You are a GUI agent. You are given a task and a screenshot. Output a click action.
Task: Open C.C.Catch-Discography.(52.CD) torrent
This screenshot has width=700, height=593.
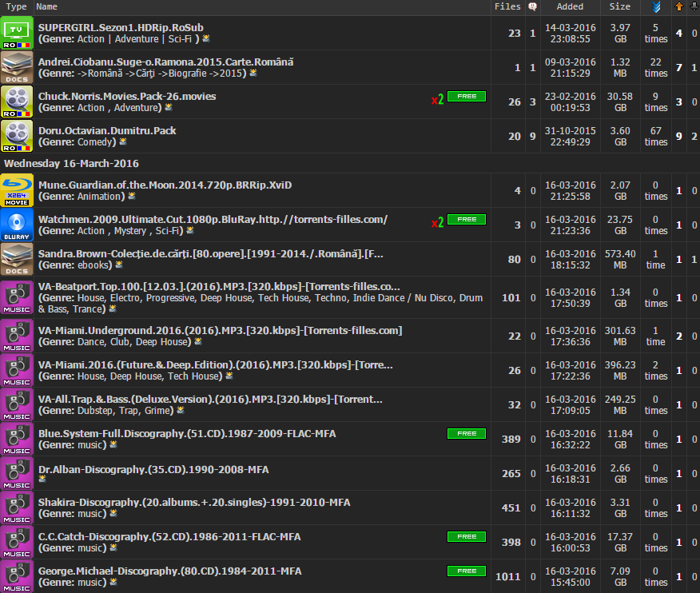click(x=169, y=537)
